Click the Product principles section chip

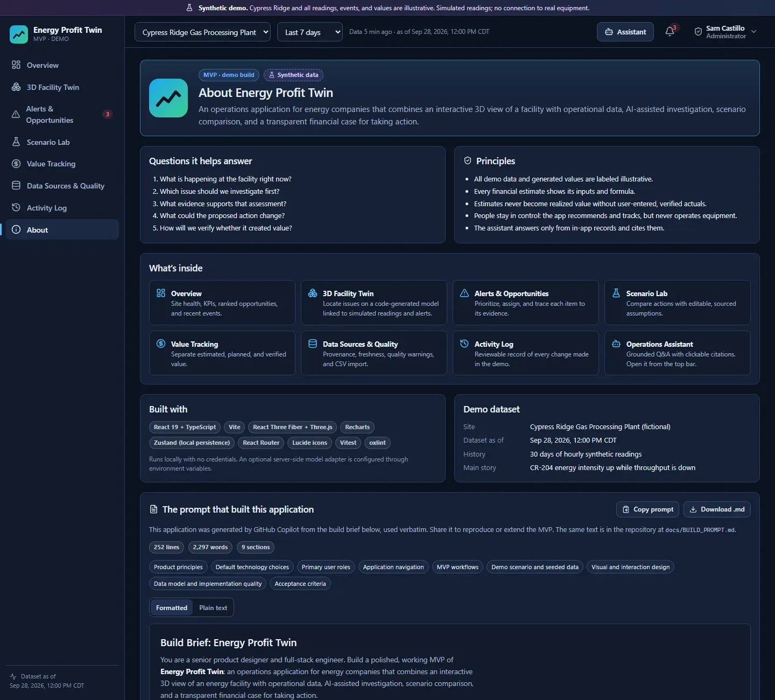178,567
